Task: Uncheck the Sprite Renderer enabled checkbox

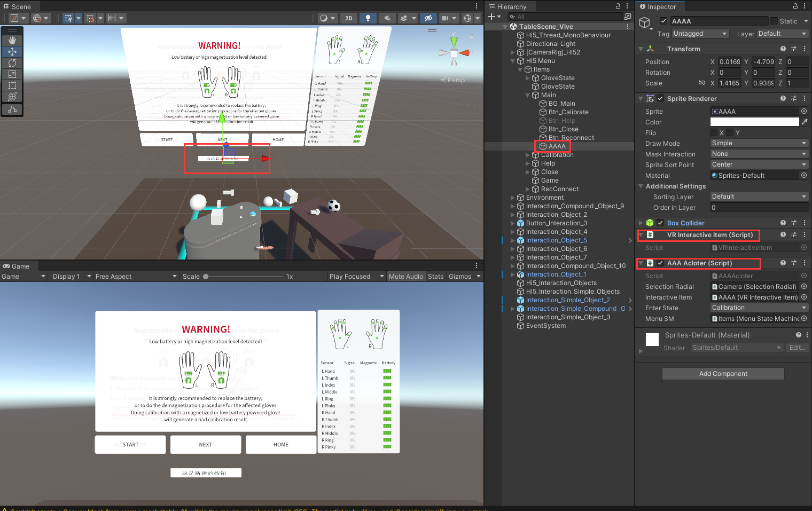Action: click(x=660, y=98)
